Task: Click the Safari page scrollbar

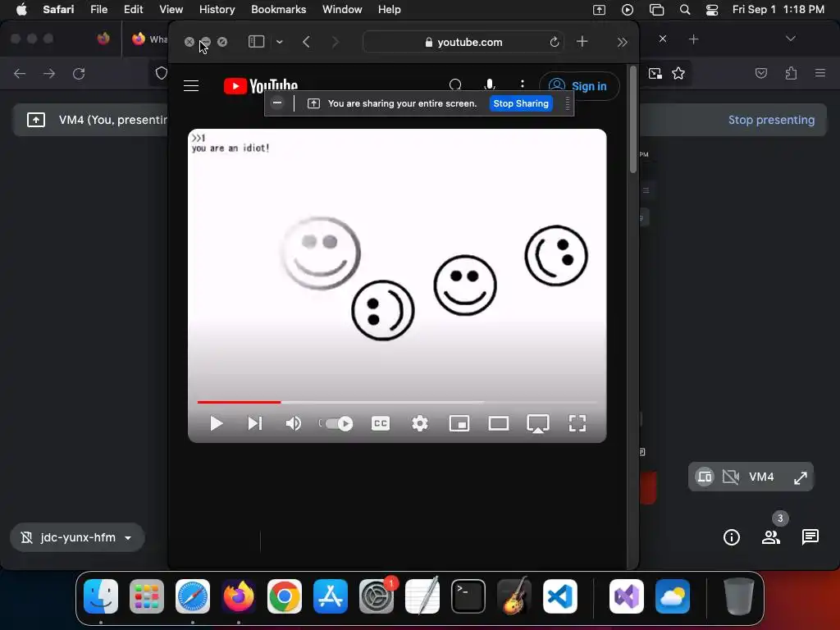Action: [633, 120]
